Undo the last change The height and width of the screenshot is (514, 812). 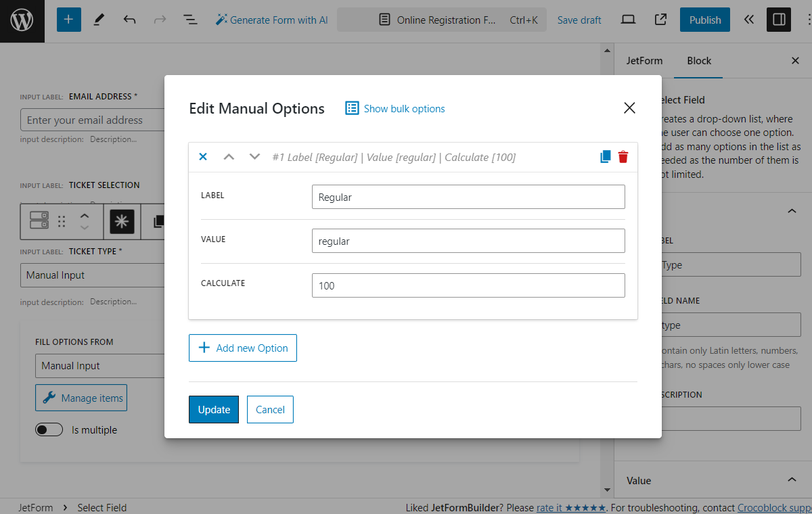pos(129,20)
